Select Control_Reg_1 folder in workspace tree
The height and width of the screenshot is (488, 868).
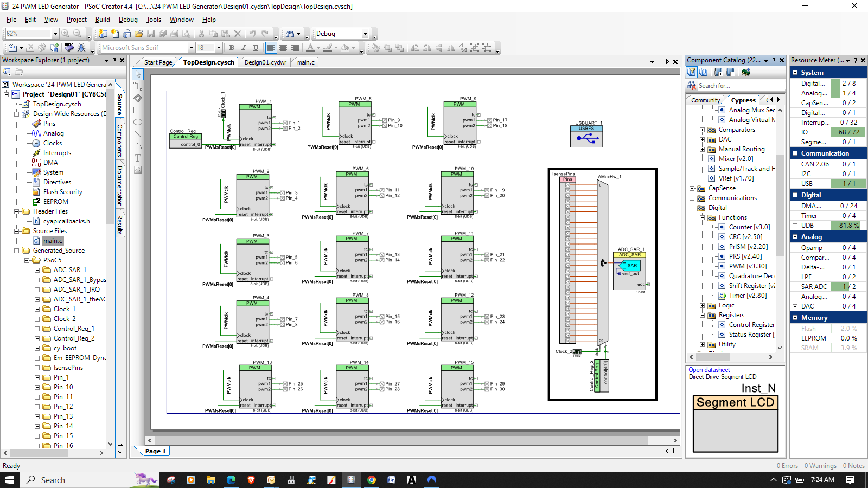point(74,329)
